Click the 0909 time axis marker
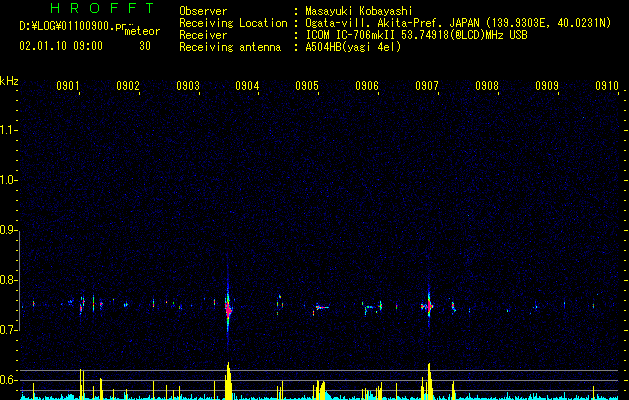 546,86
